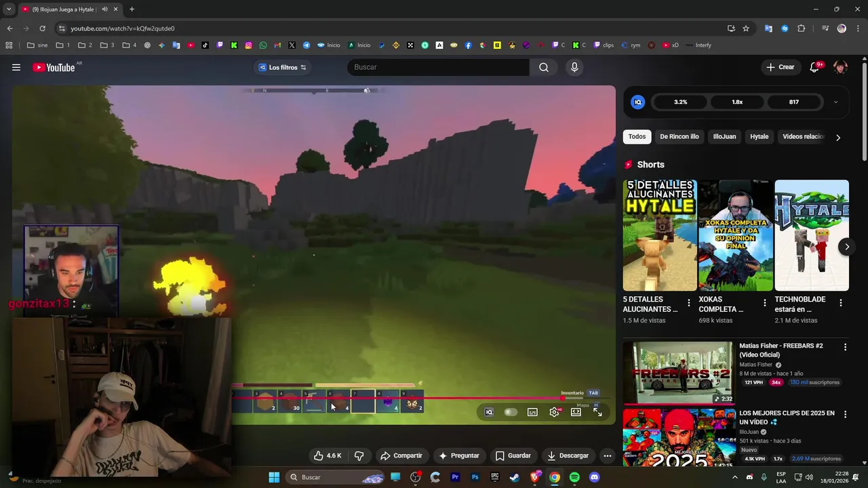Select the Todos filter chip
This screenshot has height=488, width=868.
(637, 136)
